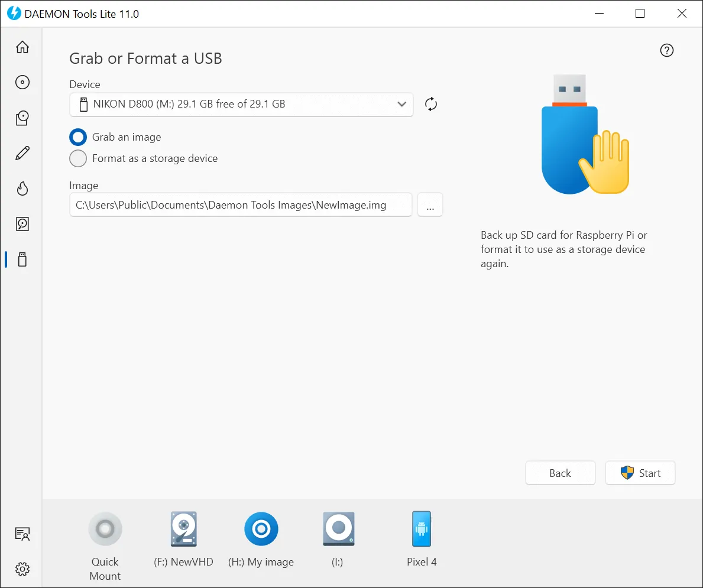The height and width of the screenshot is (588, 703).
Task: Click the help question mark icon
Action: coord(667,50)
